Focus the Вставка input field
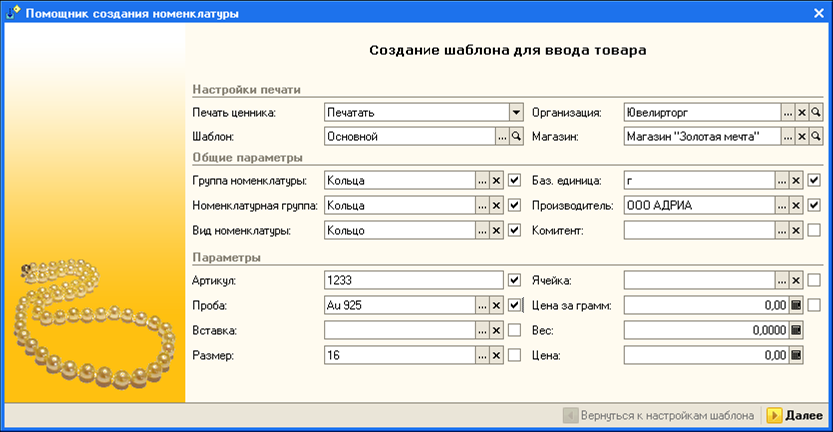Screen dimensions: 833x432 pyautogui.click(x=400, y=331)
